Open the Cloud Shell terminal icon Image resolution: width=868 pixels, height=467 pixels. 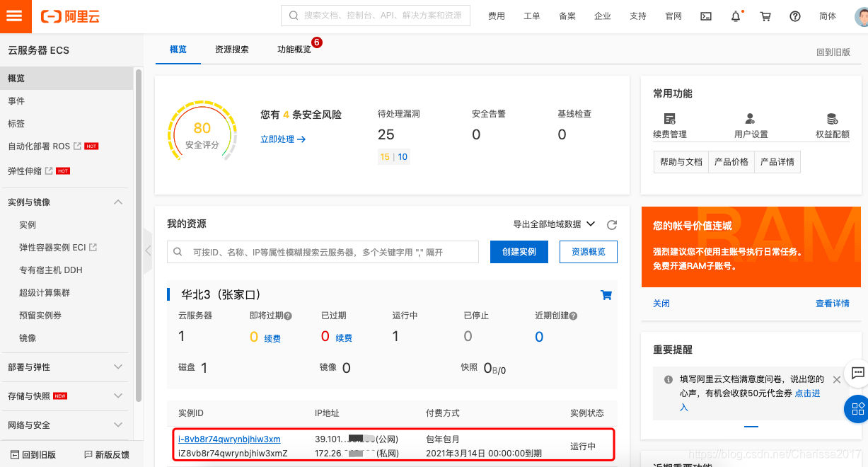(705, 16)
